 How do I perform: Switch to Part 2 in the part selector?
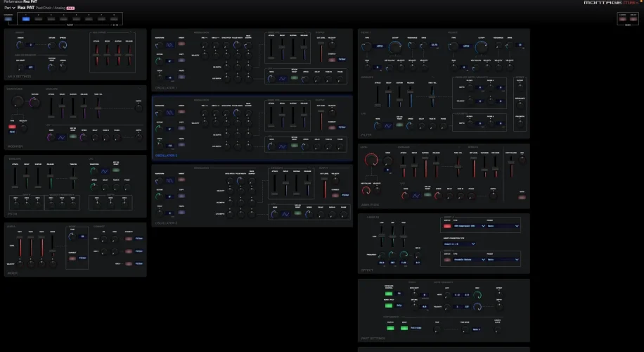(40, 18)
